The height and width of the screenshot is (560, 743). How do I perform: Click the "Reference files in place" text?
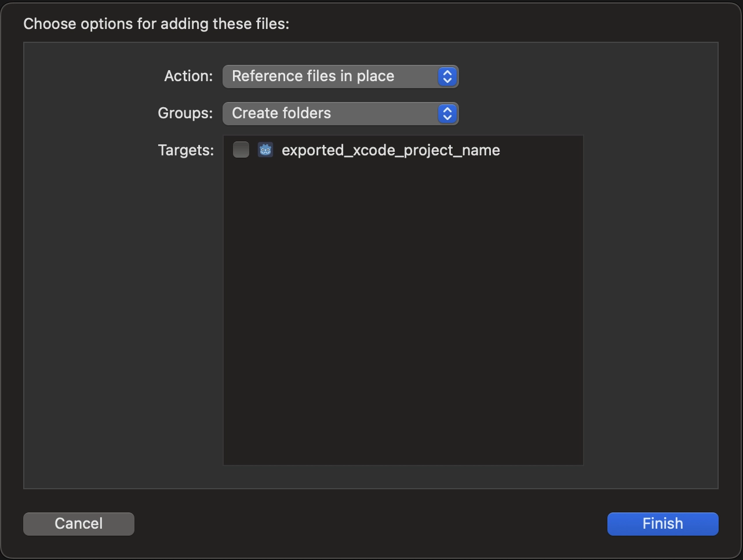point(313,77)
